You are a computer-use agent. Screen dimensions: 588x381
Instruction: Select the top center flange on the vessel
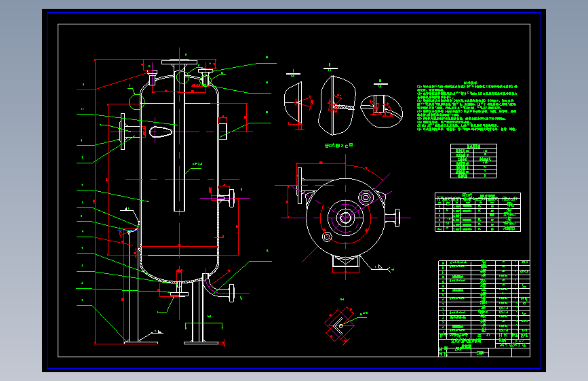[x=179, y=62]
